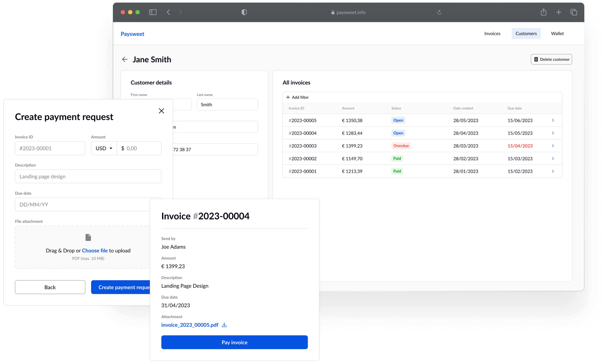Click Add filter above invoices table
The height and width of the screenshot is (364, 609).
(297, 97)
